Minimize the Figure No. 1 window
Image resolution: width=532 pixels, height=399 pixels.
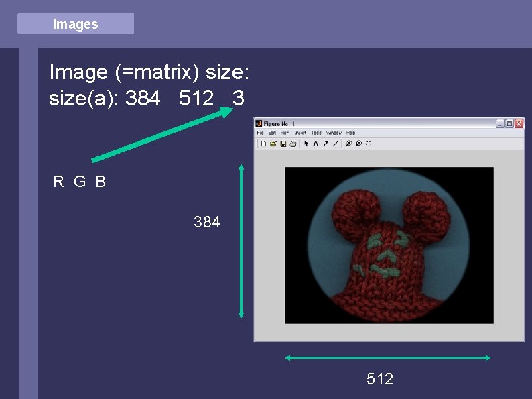click(500, 124)
